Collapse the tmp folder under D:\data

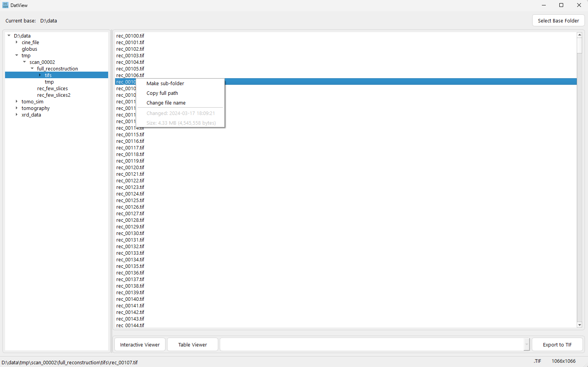coord(17,55)
